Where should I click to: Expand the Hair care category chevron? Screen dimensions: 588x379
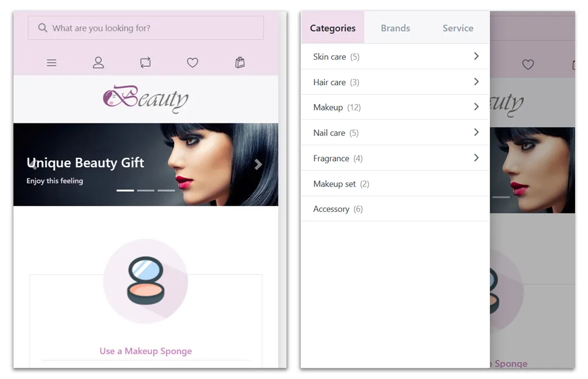[476, 82]
